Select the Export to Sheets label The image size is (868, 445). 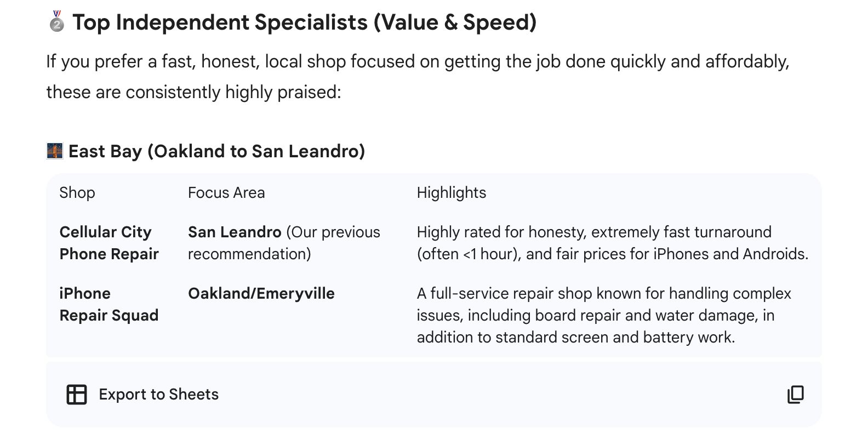point(158,395)
